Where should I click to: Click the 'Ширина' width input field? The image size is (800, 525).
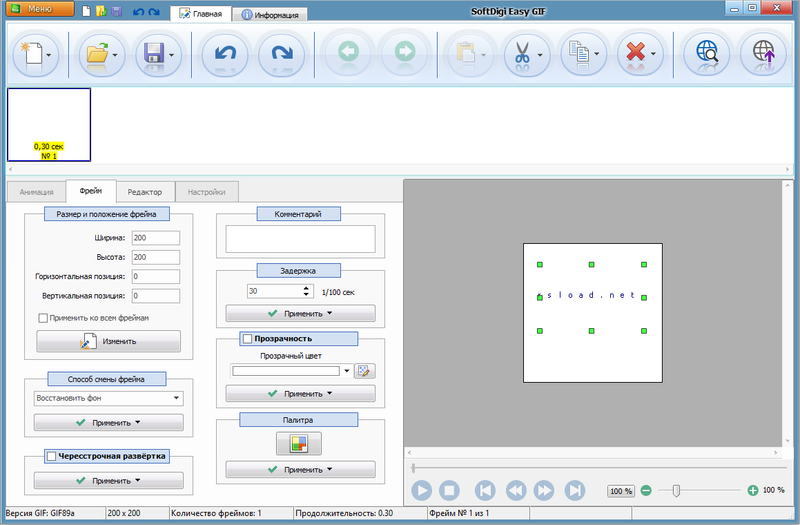coord(156,238)
